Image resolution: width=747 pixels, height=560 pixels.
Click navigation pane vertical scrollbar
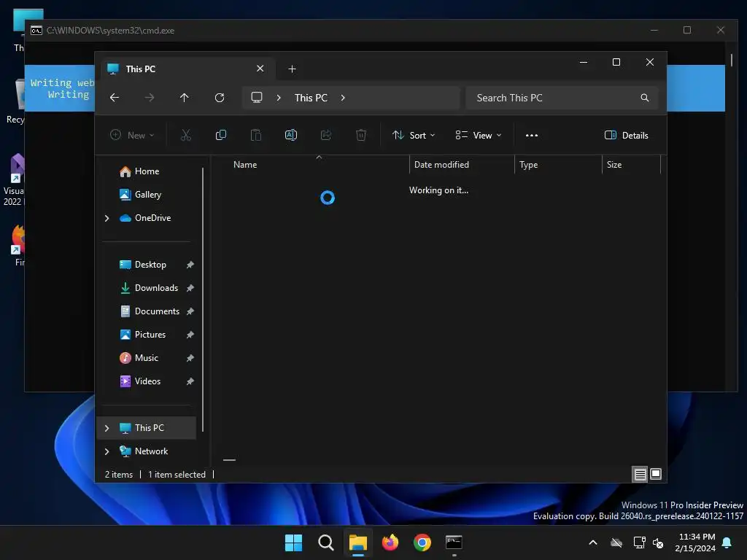[x=203, y=299]
